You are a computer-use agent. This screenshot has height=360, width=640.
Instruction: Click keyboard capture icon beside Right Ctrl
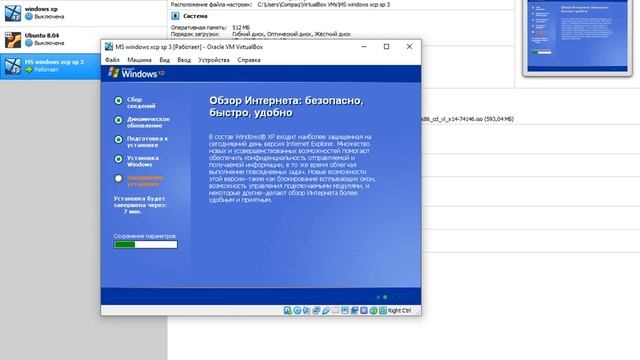[383, 311]
